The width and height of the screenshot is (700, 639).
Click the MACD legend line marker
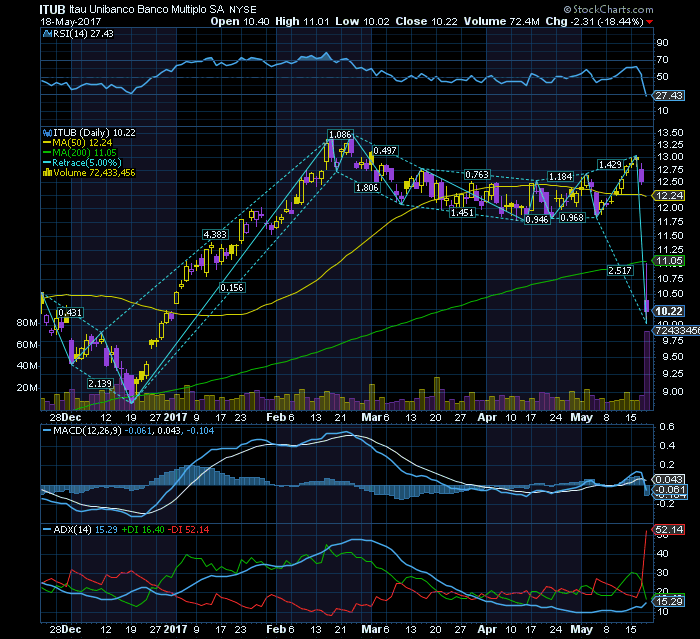point(47,431)
